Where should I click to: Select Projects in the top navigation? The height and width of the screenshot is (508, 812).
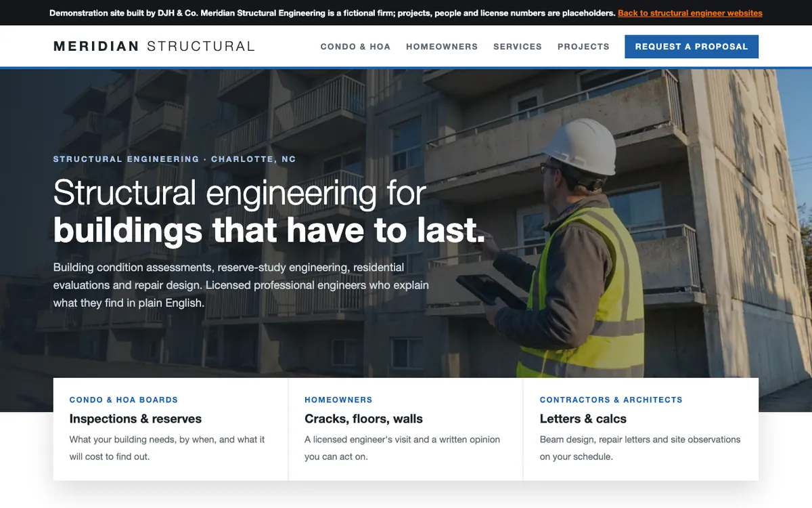click(583, 47)
